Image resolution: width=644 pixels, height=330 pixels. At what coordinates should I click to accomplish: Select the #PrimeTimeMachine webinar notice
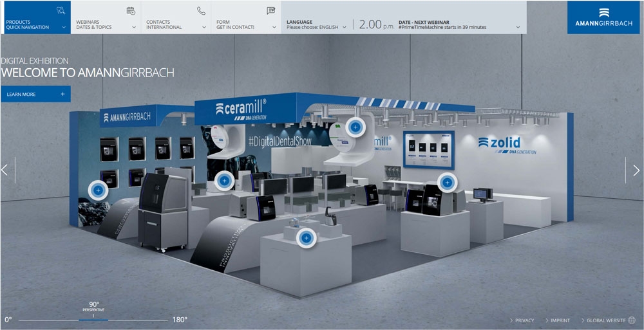pos(442,28)
